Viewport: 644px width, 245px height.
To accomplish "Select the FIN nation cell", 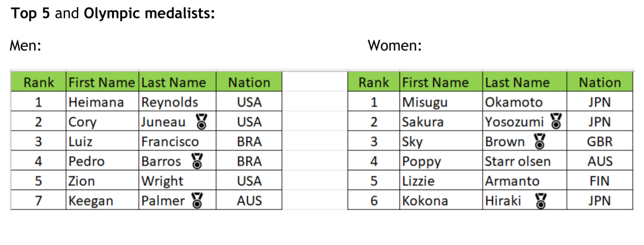I will click(x=600, y=181).
